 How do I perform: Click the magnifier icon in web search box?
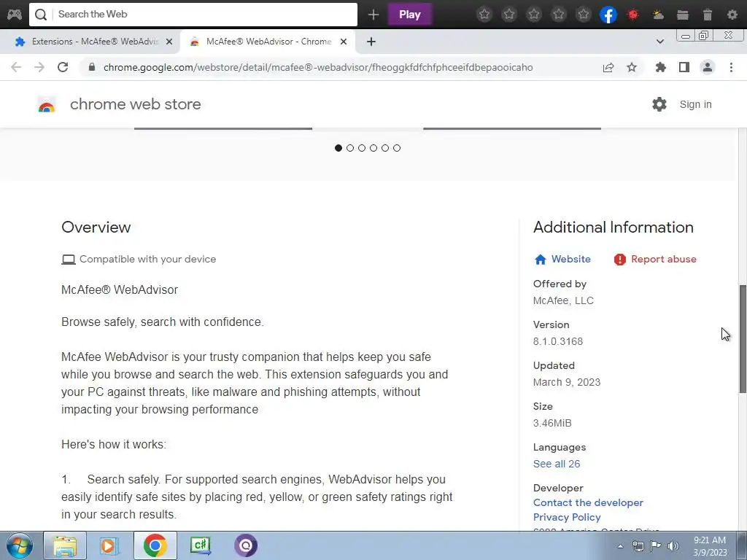(41, 15)
